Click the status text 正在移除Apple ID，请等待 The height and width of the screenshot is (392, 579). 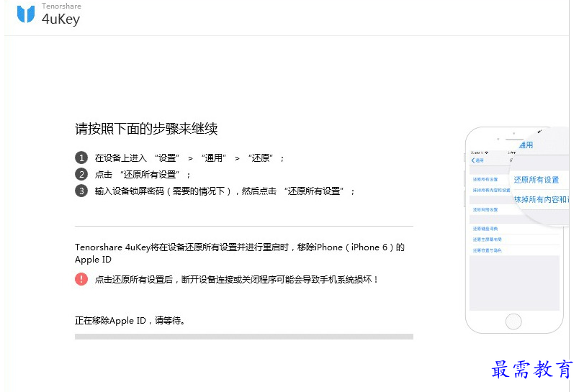click(x=130, y=321)
